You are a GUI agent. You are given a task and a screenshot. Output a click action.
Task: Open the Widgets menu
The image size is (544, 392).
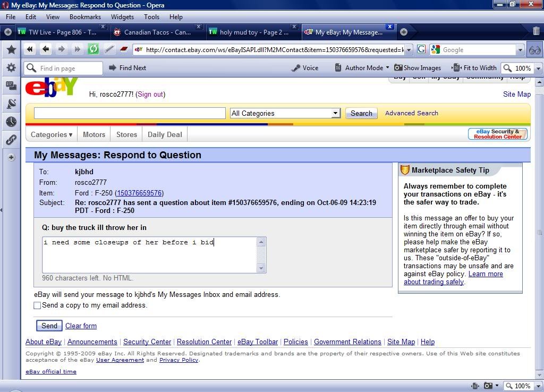click(x=122, y=17)
